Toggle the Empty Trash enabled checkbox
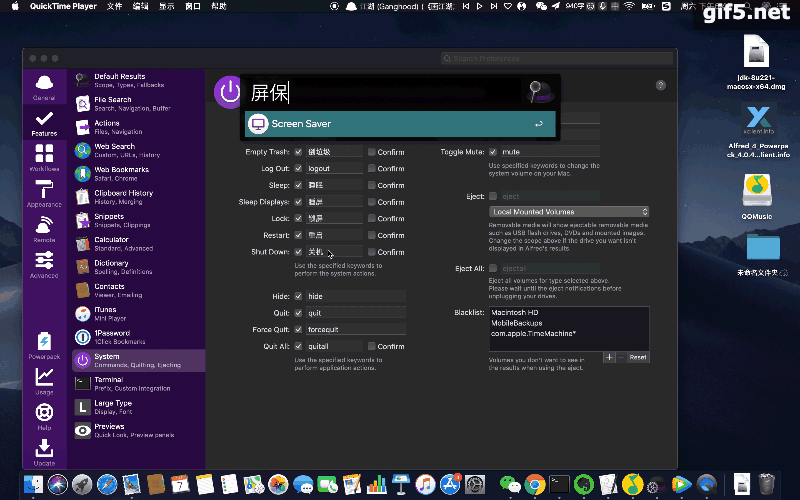The height and width of the screenshot is (500, 800). pos(298,152)
